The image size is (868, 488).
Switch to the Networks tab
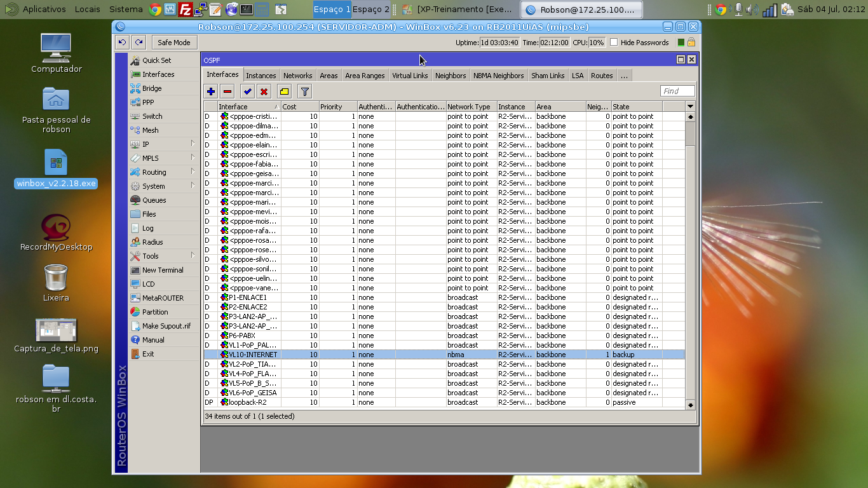coord(298,76)
